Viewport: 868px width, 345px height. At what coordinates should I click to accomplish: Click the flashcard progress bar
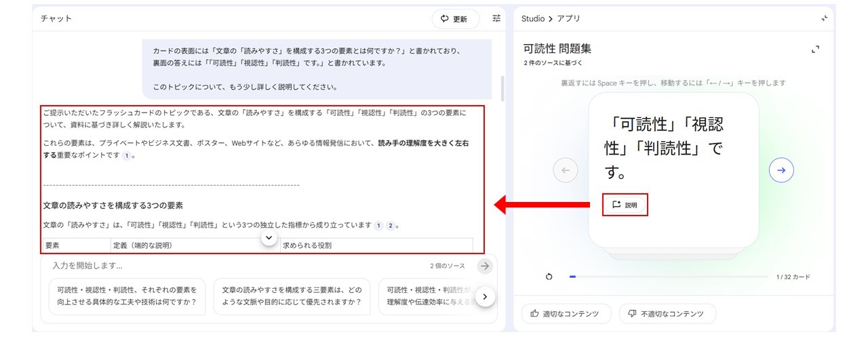coord(671,277)
